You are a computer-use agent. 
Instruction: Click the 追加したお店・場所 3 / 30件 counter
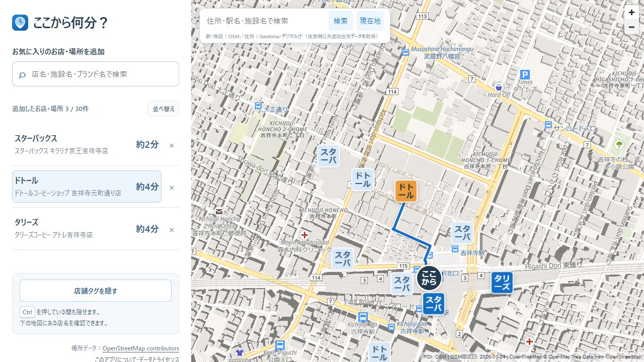(50, 109)
